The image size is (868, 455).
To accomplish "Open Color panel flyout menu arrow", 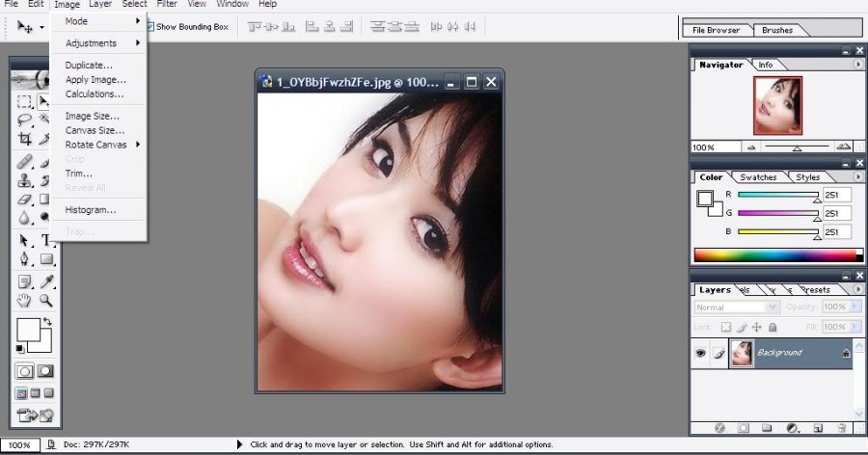I will pos(858,177).
